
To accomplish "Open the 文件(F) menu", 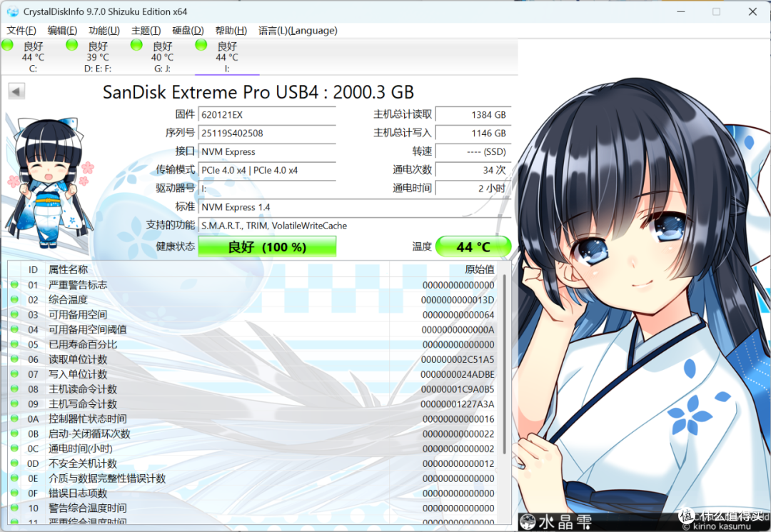I will (21, 31).
